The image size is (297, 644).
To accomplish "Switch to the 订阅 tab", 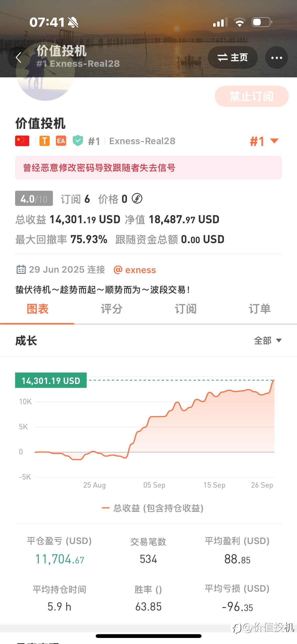I will pyautogui.click(x=186, y=309).
